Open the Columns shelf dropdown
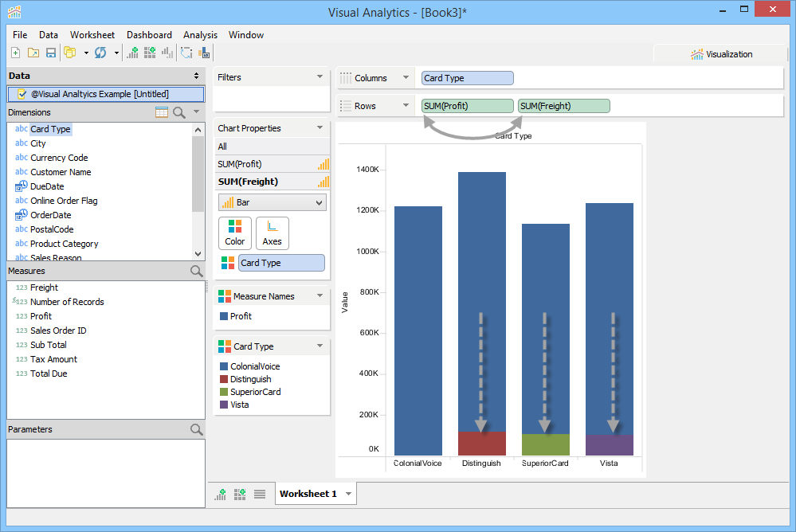This screenshot has width=796, height=532. [406, 77]
